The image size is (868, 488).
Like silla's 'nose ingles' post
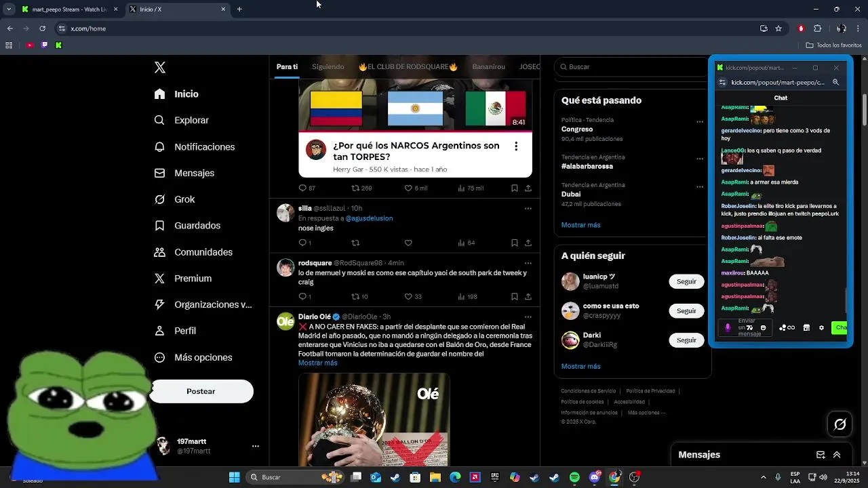pos(408,243)
